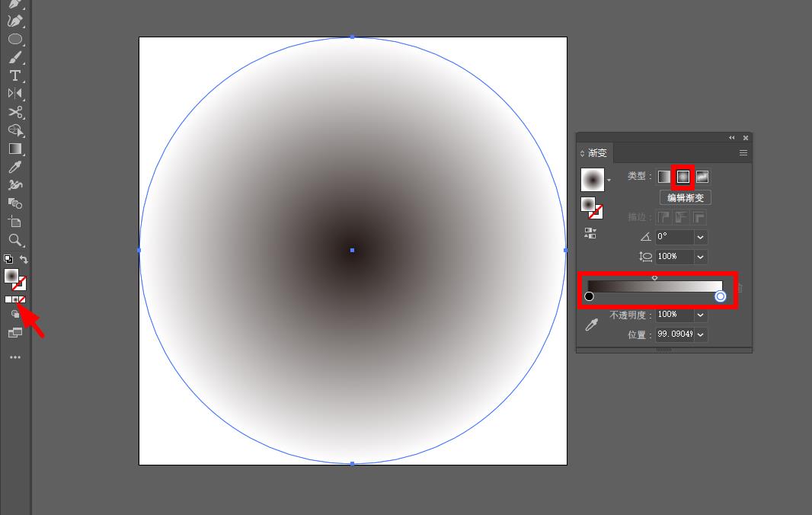Open the angle dropdown
This screenshot has width=812, height=515.
coord(701,237)
